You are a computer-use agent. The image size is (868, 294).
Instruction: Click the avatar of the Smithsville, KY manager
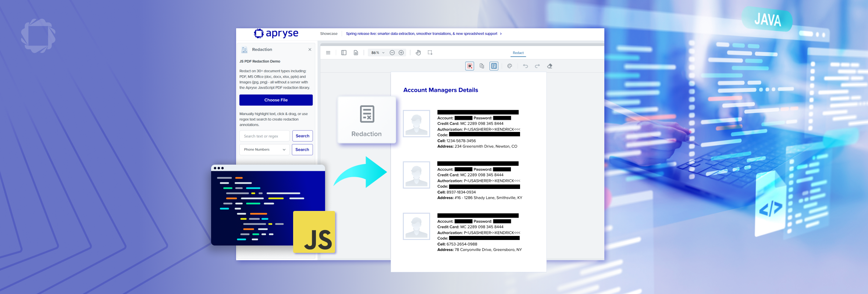(x=416, y=175)
